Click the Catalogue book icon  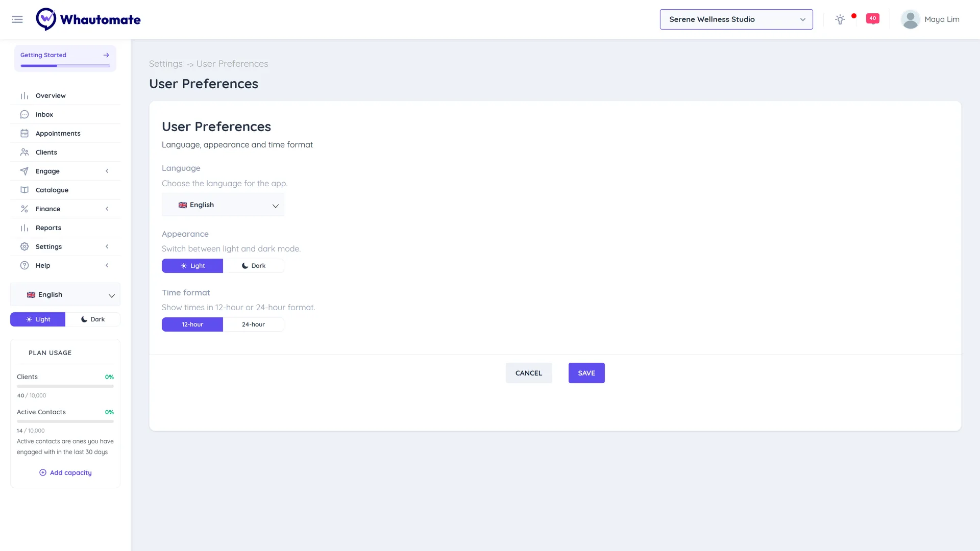(24, 190)
